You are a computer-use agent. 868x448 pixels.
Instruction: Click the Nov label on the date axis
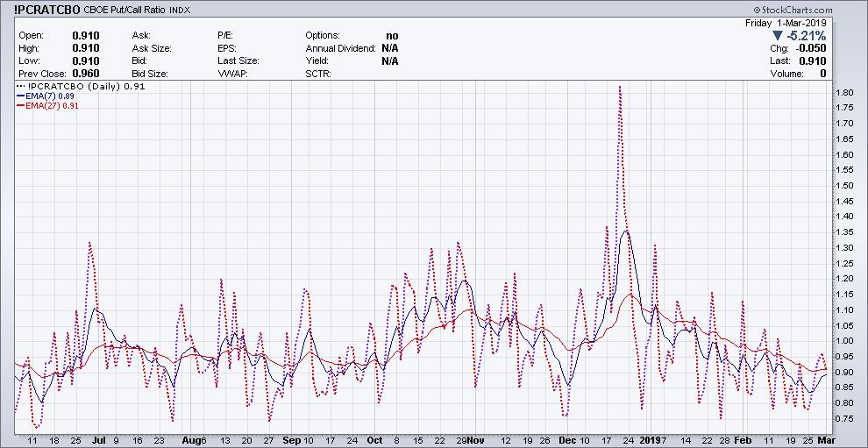pos(476,440)
